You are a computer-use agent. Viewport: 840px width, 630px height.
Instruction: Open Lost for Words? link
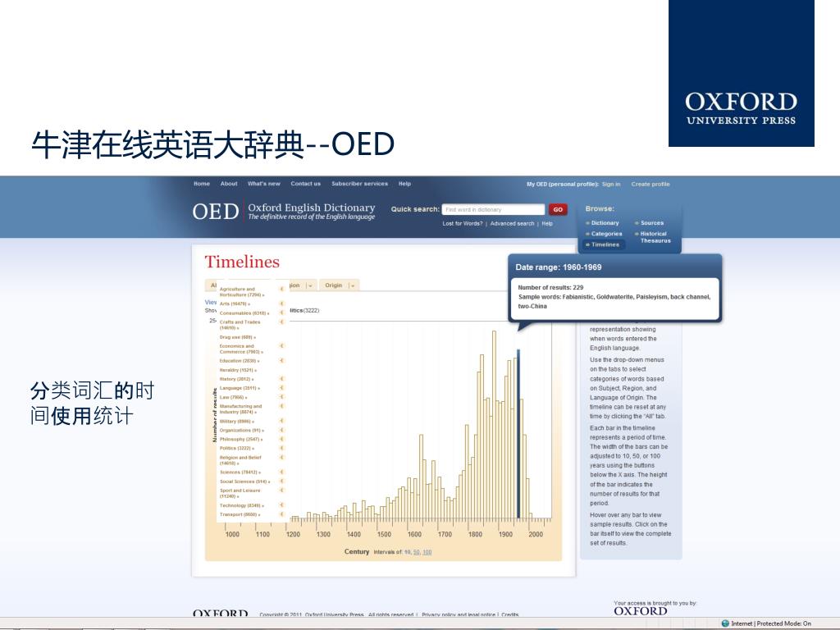coord(463,224)
